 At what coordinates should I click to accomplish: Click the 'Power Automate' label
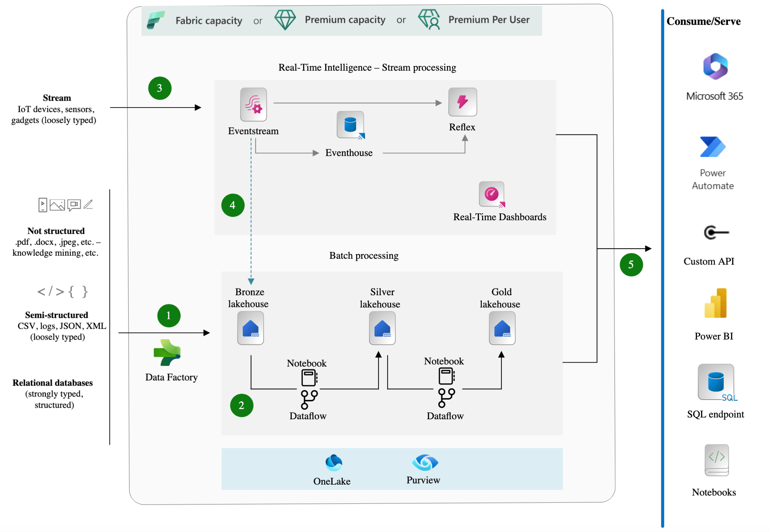coord(713,179)
